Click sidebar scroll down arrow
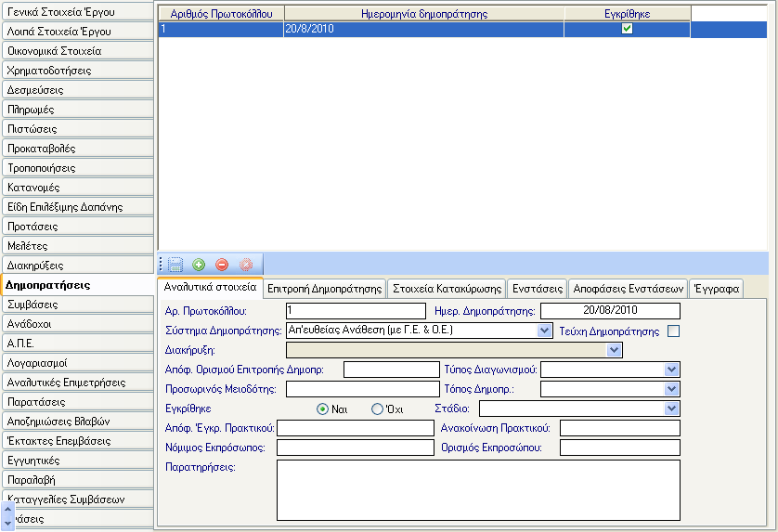Viewport: 778px width, 532px height. (x=7, y=523)
